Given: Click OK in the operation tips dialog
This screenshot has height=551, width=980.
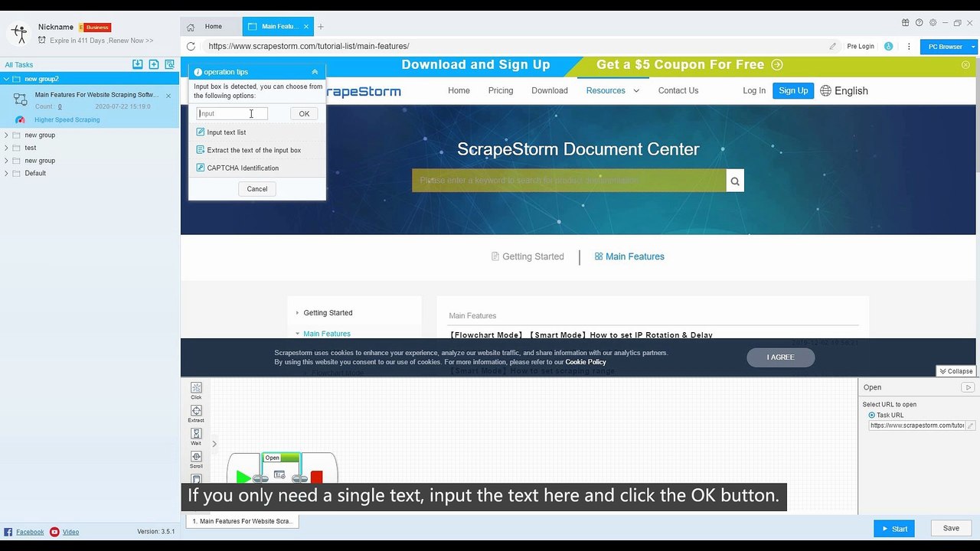Looking at the screenshot, I should point(304,114).
